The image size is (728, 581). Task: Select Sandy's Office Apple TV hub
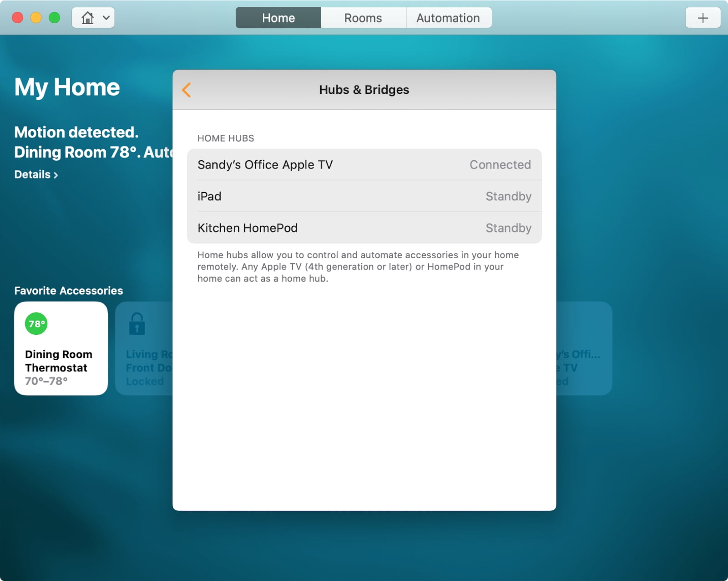pyautogui.click(x=364, y=165)
